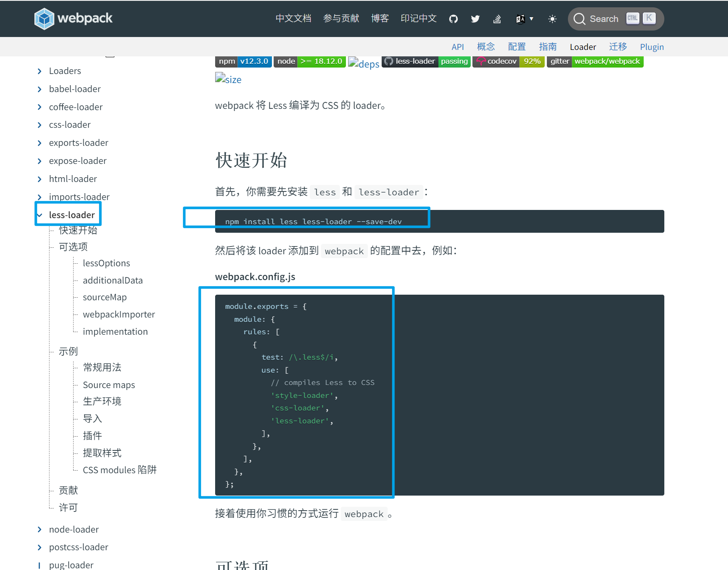Image resolution: width=728 pixels, height=570 pixels.
Task: Go to the sourceMap documentation section
Action: pos(105,297)
